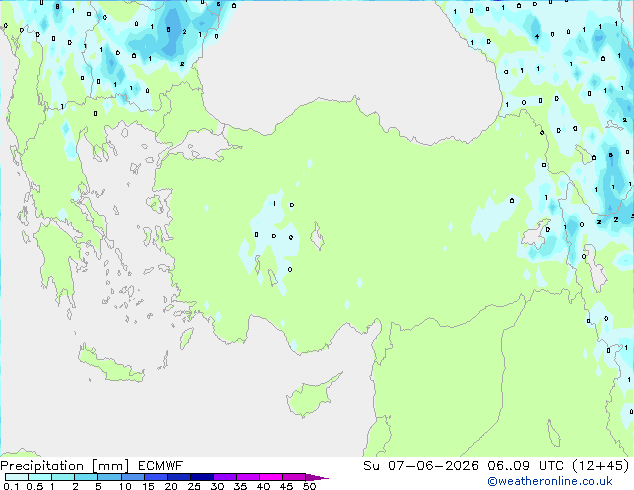Click the "0.5" legend value

[34, 486]
